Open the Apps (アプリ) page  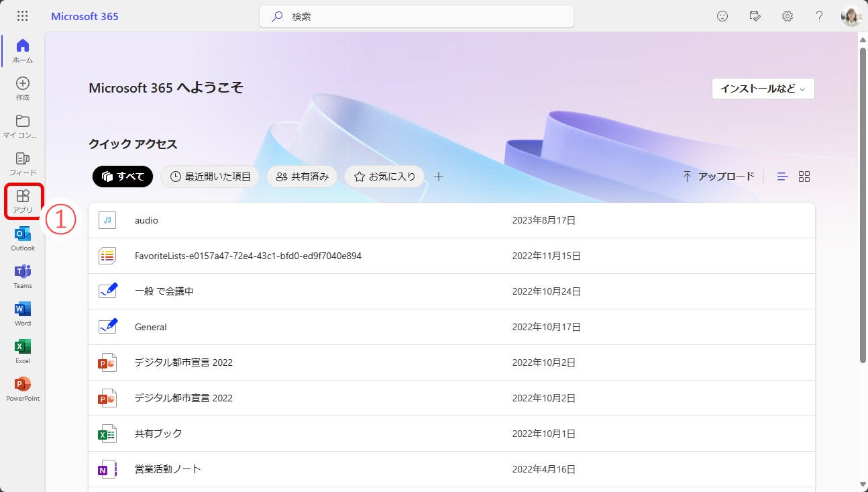point(23,201)
